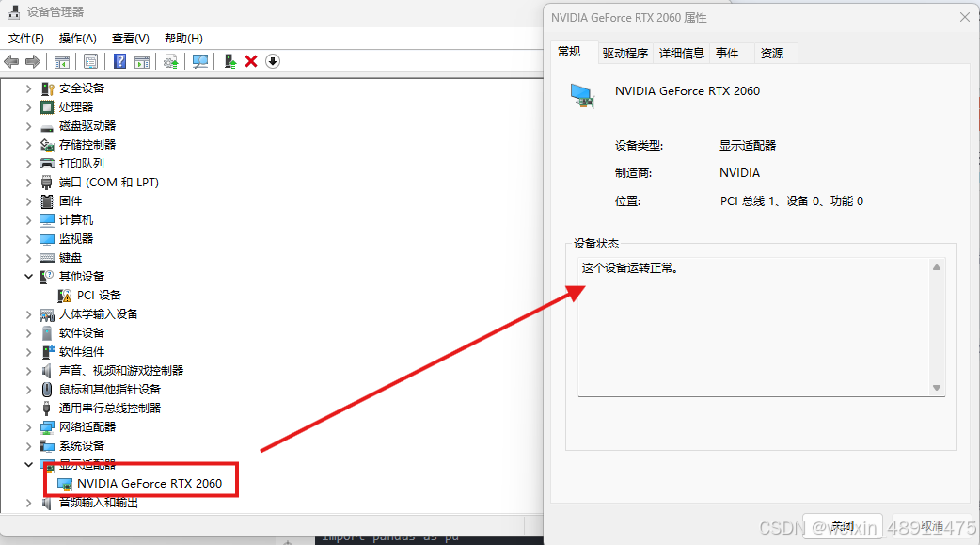The image size is (980, 545).
Task: Click the add driver computer icon
Action: 230,61
